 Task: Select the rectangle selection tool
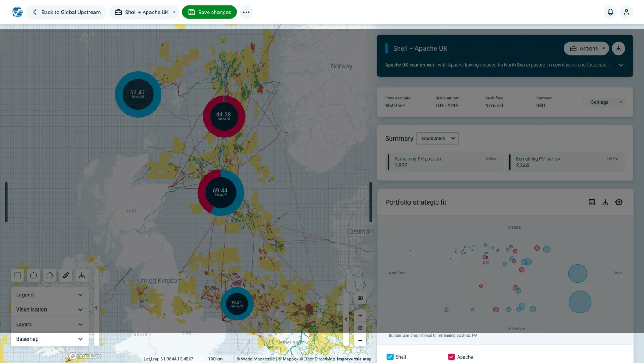click(x=17, y=275)
